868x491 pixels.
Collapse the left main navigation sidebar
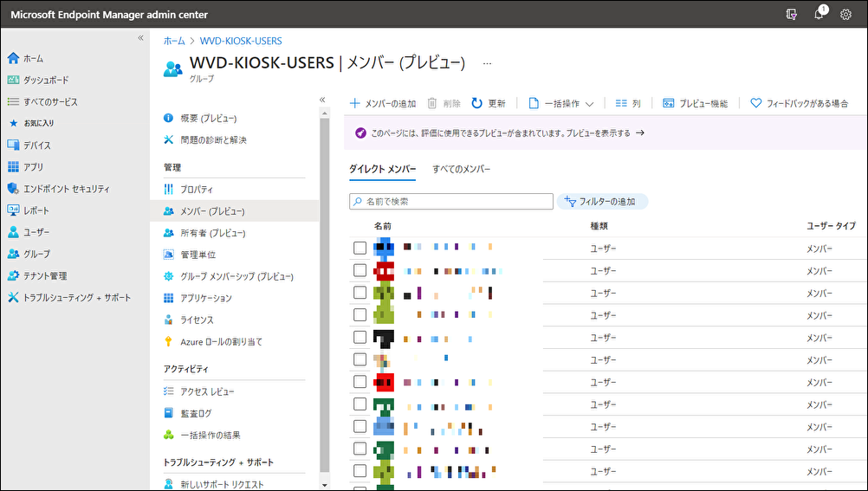pyautogui.click(x=140, y=38)
